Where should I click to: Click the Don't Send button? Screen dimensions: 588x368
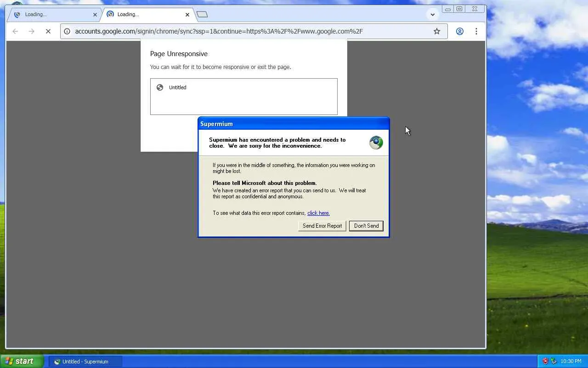[x=366, y=226]
